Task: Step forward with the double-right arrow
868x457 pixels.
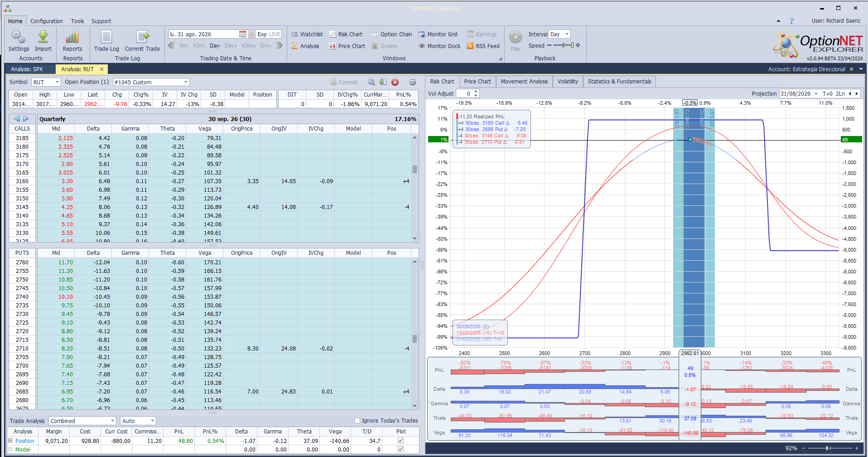Action: [x=279, y=45]
